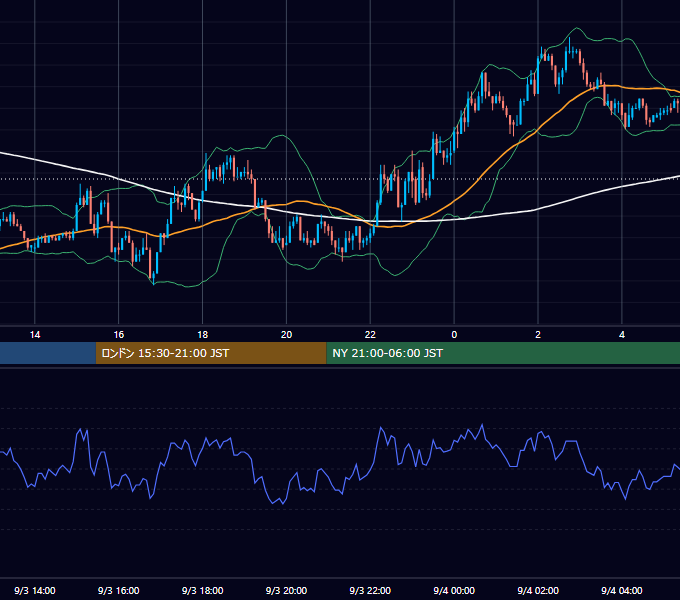The width and height of the screenshot is (680, 600).
Task: Click the 9/3 20:00 timestamp label
Action: click(x=286, y=590)
